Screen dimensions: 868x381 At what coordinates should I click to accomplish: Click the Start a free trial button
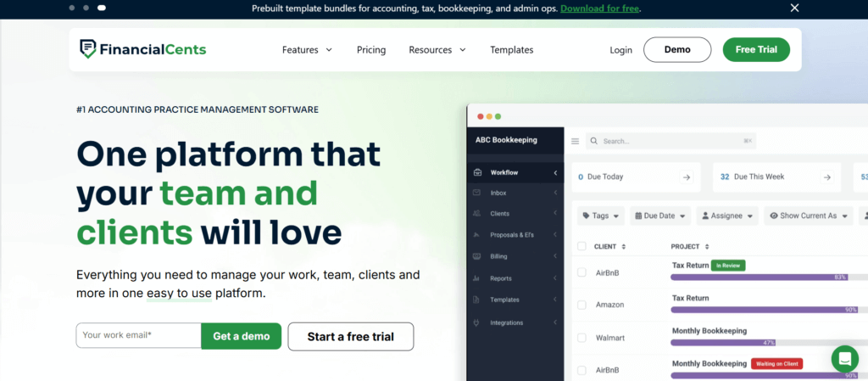[351, 337]
